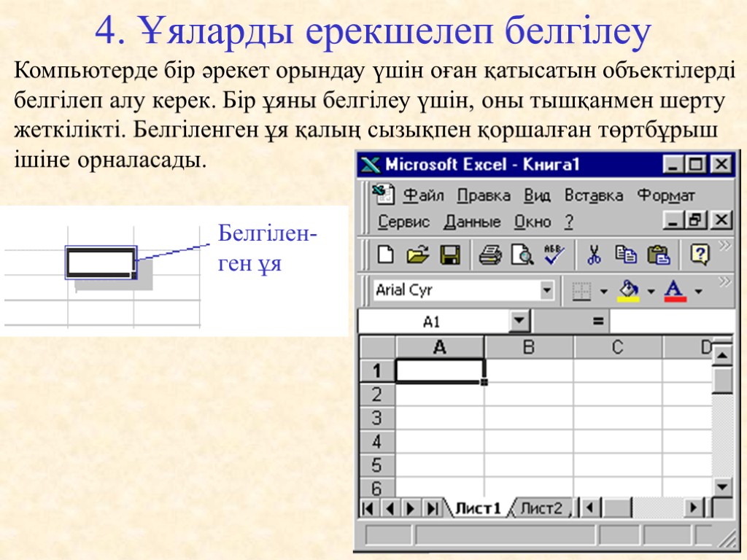This screenshot has width=747, height=560.
Task: Select row 3 header
Action: [377, 418]
